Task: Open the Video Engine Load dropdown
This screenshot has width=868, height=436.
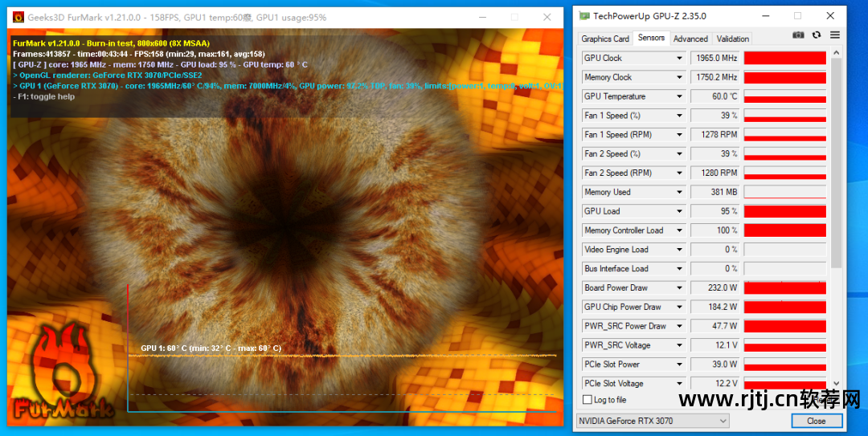Action: (x=679, y=250)
